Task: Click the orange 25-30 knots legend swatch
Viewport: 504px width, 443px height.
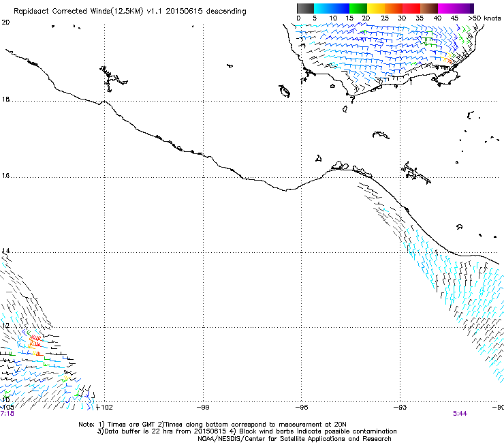Action: pyautogui.click(x=394, y=8)
